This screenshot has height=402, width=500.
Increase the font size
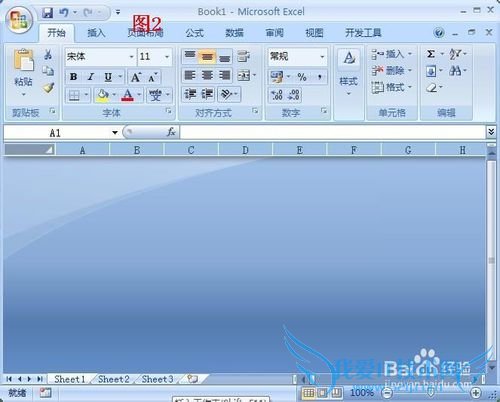click(136, 77)
